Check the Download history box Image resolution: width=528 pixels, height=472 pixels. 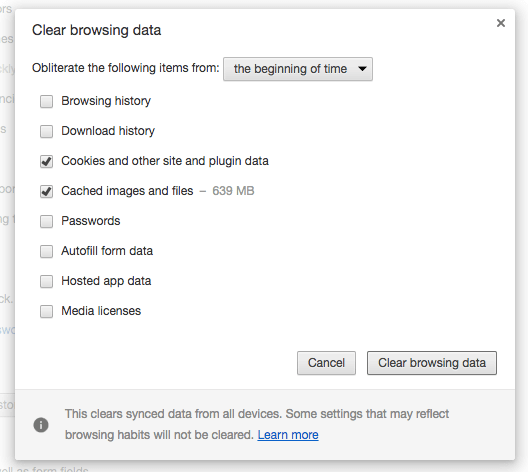pyautogui.click(x=46, y=131)
